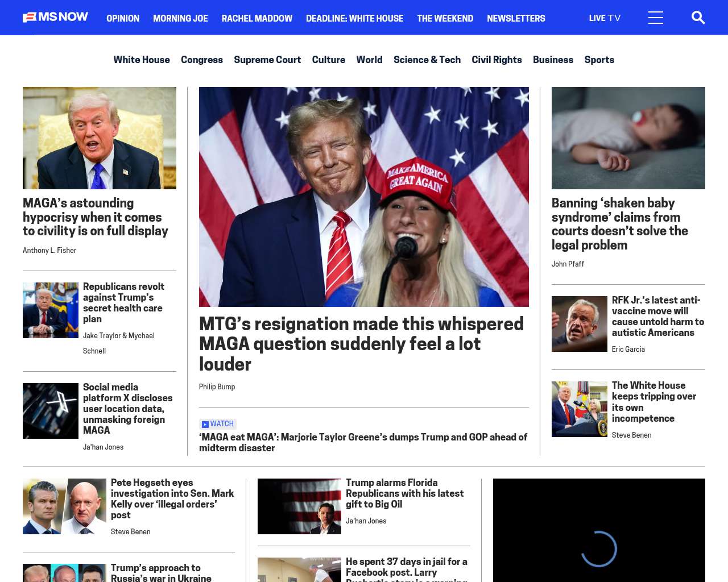
Task: Open Republicans revolt article thumbnail
Action: 51,310
